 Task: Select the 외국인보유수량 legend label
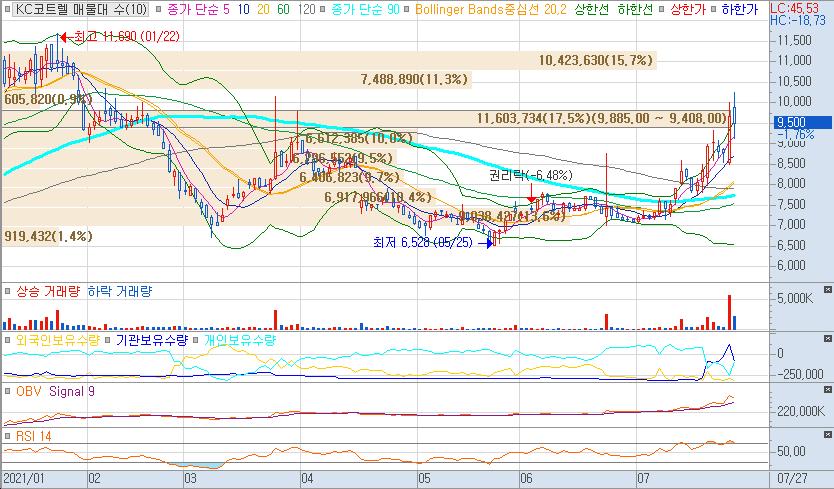tap(57, 340)
